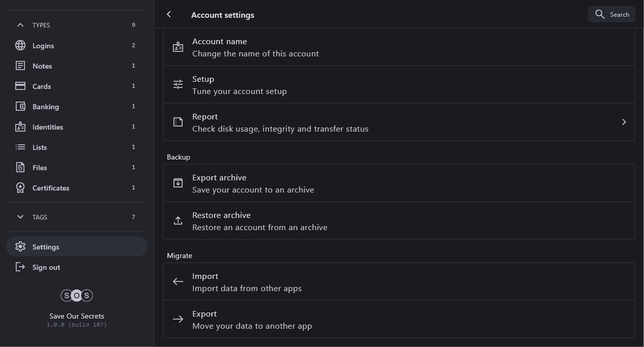Expand the TAGS section
Screen dimensions: 644x347
20,217
